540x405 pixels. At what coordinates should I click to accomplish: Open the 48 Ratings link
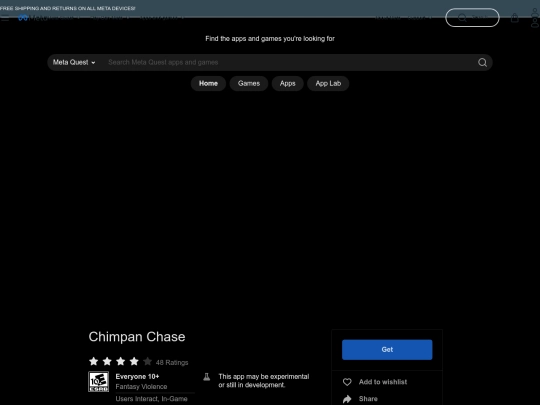click(x=172, y=362)
